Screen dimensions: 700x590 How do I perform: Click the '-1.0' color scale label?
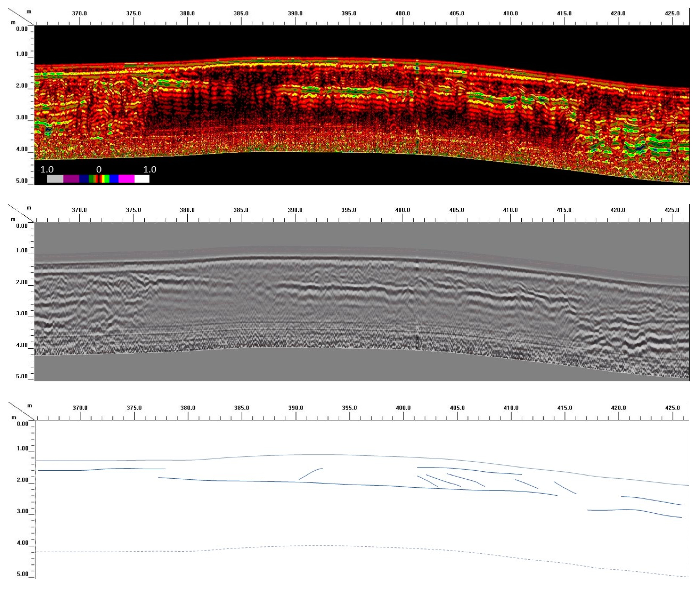45,169
